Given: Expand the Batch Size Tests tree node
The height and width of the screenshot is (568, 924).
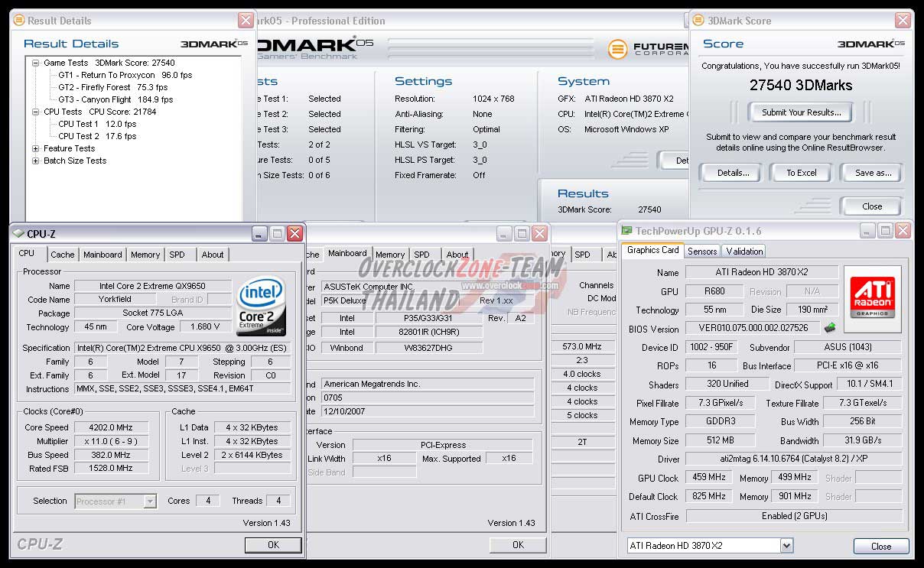Looking at the screenshot, I should 36,161.
